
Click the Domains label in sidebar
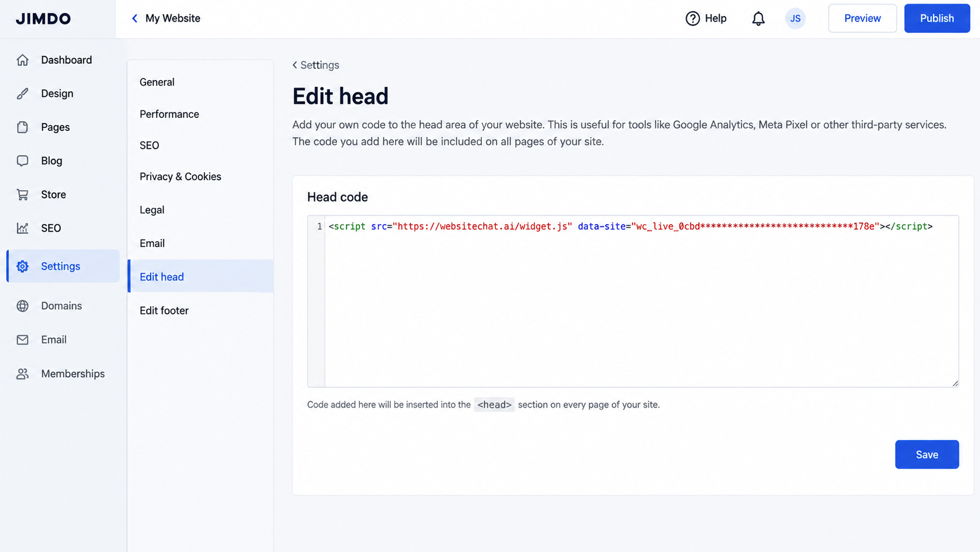(x=62, y=306)
